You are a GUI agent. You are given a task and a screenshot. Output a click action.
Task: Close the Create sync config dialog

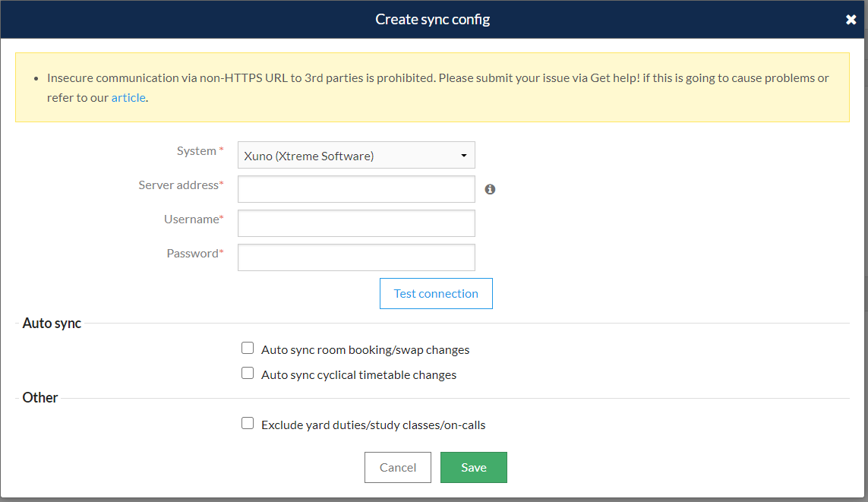point(851,20)
